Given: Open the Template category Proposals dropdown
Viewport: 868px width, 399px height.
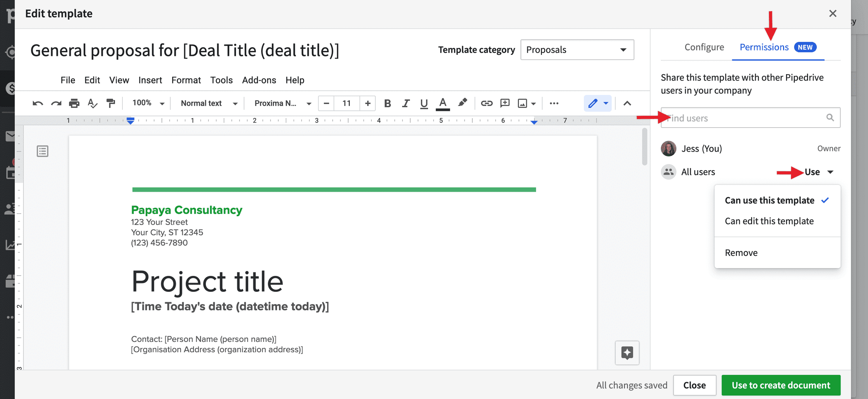Looking at the screenshot, I should [x=577, y=50].
